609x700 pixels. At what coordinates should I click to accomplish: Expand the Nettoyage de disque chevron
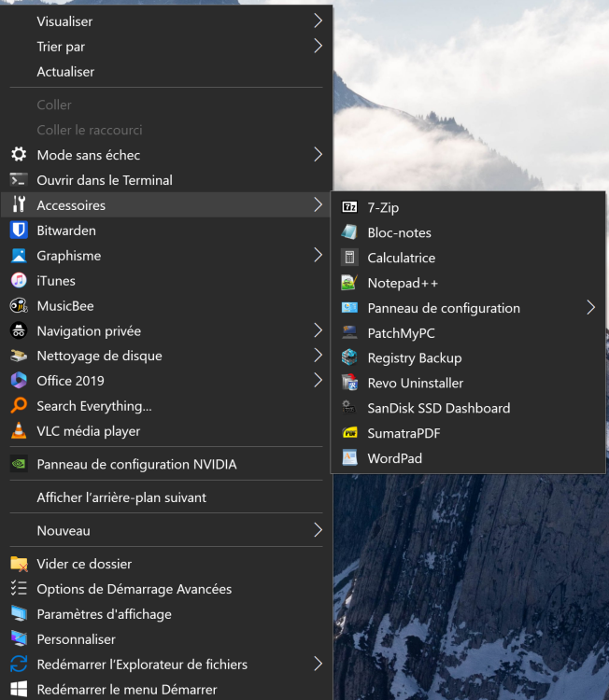click(318, 356)
